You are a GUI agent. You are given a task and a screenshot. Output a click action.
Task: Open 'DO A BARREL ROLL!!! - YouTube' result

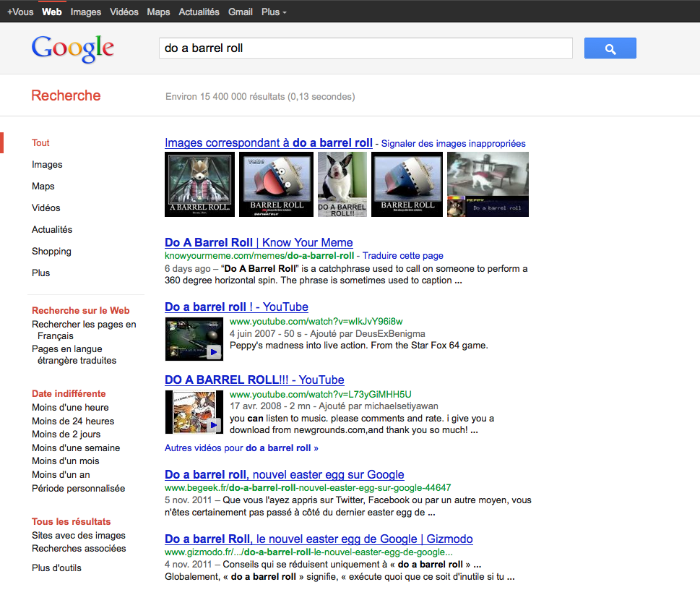click(254, 380)
